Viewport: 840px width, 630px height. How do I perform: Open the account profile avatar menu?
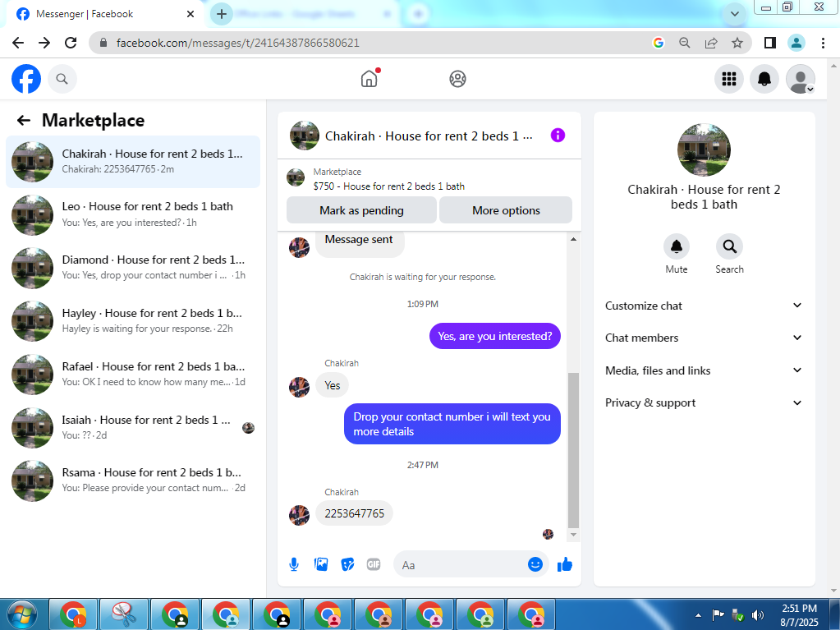(801, 79)
